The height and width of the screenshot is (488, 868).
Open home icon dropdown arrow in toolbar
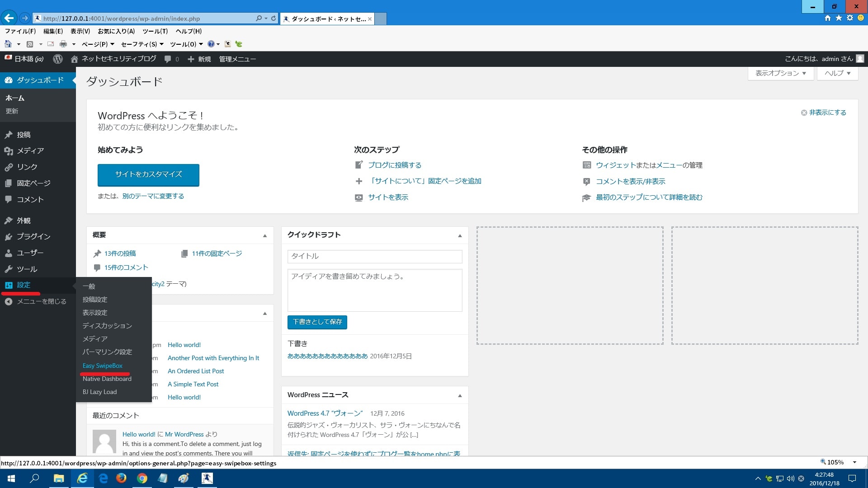(x=19, y=44)
